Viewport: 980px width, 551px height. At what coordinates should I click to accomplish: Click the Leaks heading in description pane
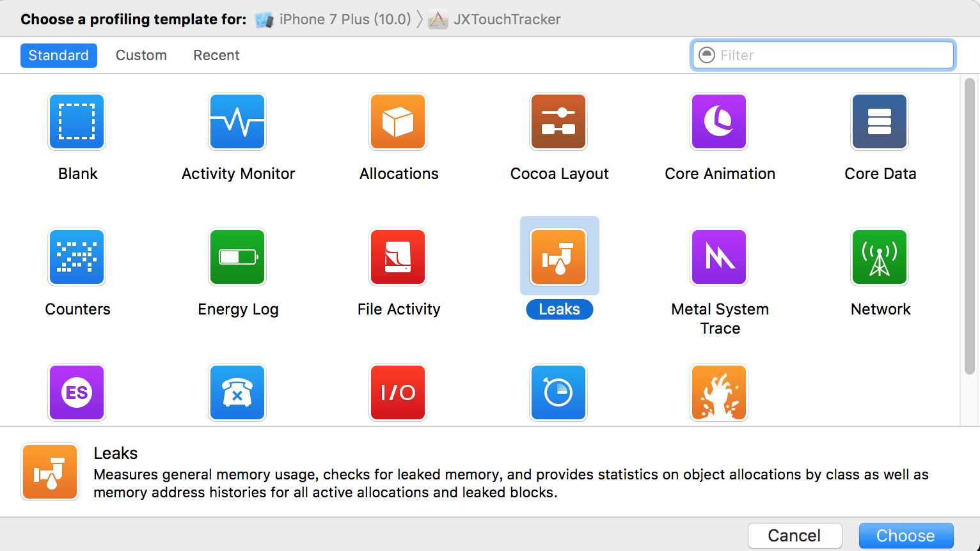tap(116, 453)
